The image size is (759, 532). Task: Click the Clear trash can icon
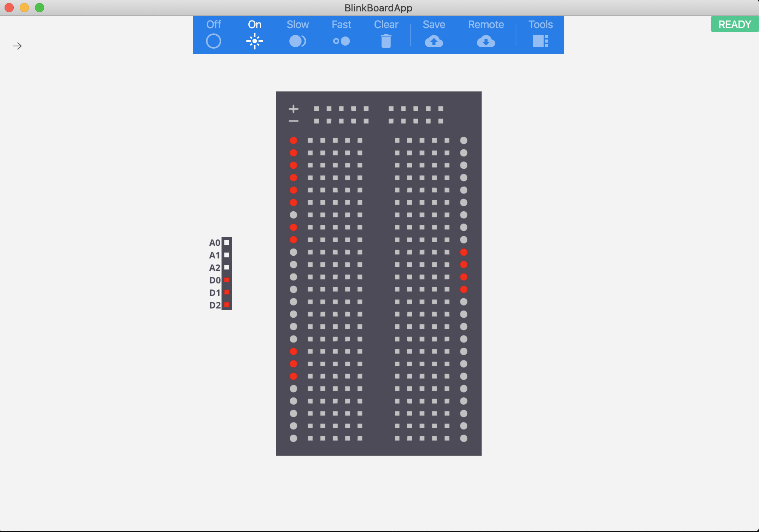(x=386, y=41)
